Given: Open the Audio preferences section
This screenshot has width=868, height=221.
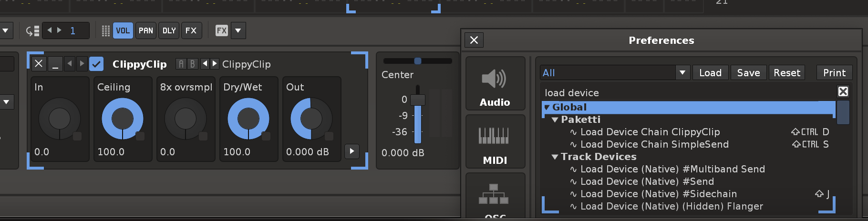Looking at the screenshot, I should pos(495,84).
